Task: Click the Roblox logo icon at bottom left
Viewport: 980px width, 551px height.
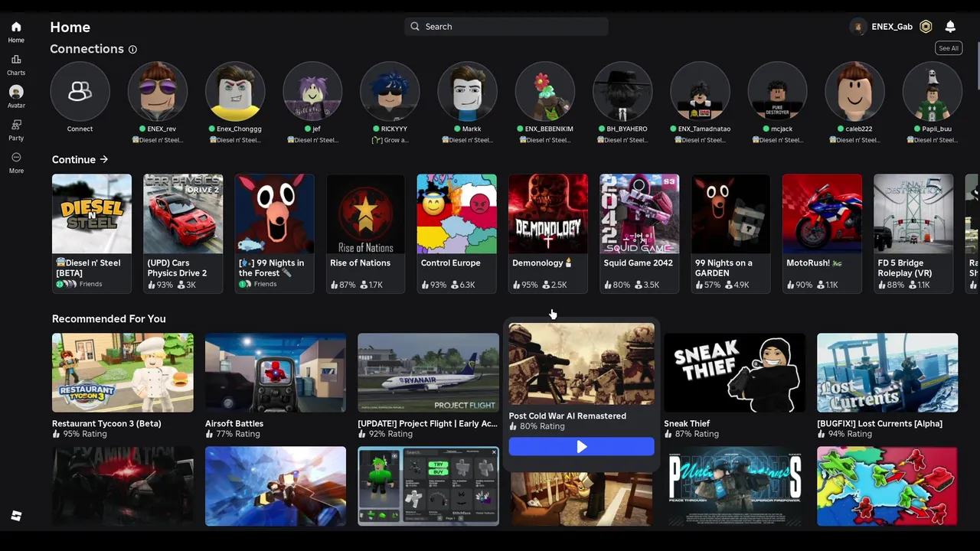Action: [x=16, y=516]
